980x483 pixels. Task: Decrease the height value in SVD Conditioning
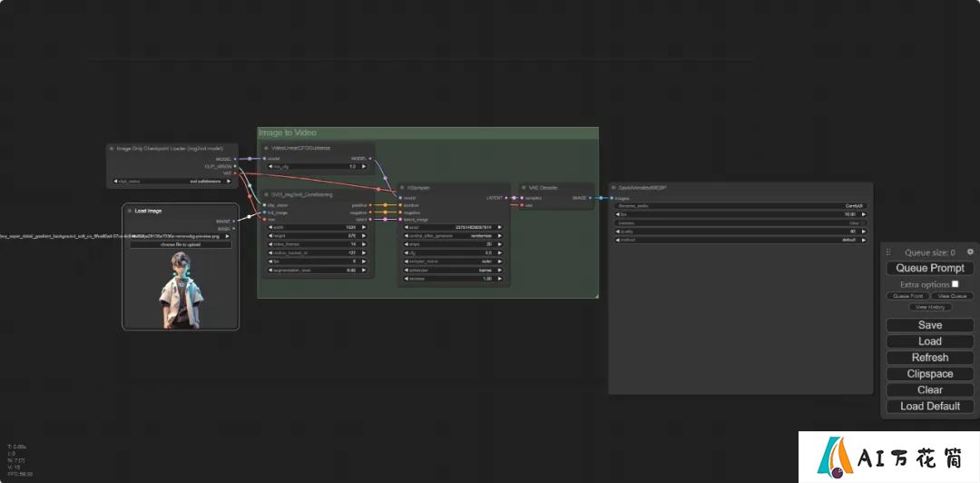[x=270, y=236]
